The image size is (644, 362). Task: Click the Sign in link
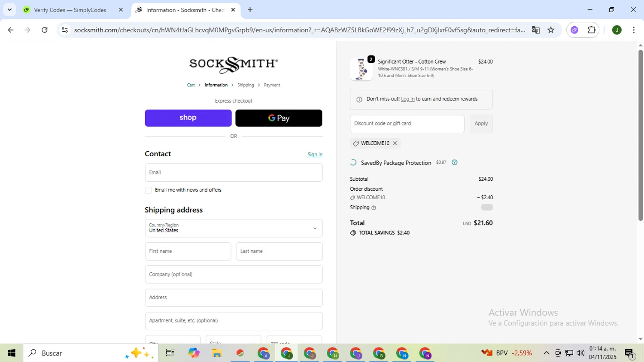tap(315, 155)
